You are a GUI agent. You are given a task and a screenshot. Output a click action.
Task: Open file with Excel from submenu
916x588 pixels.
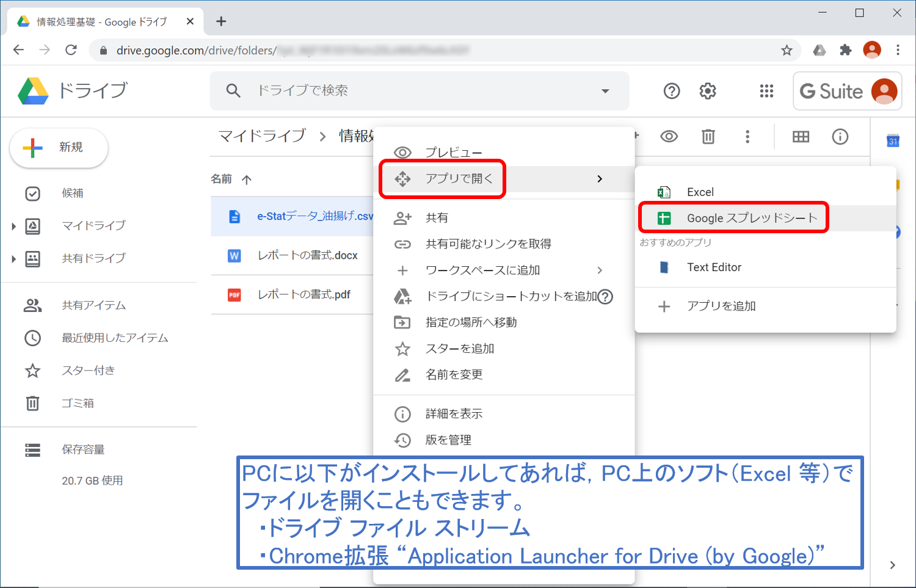765,192
